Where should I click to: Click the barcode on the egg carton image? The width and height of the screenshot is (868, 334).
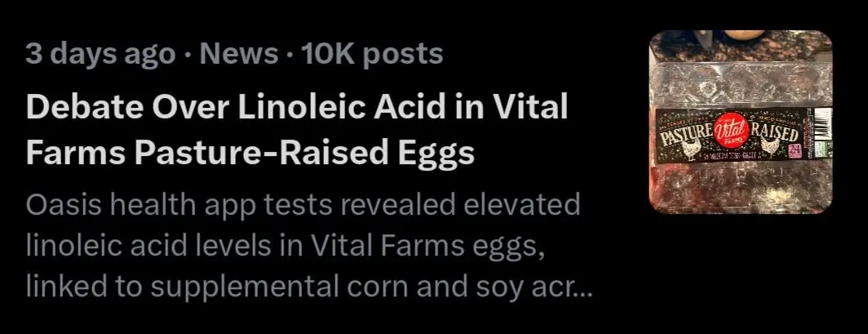pyautogui.click(x=823, y=123)
